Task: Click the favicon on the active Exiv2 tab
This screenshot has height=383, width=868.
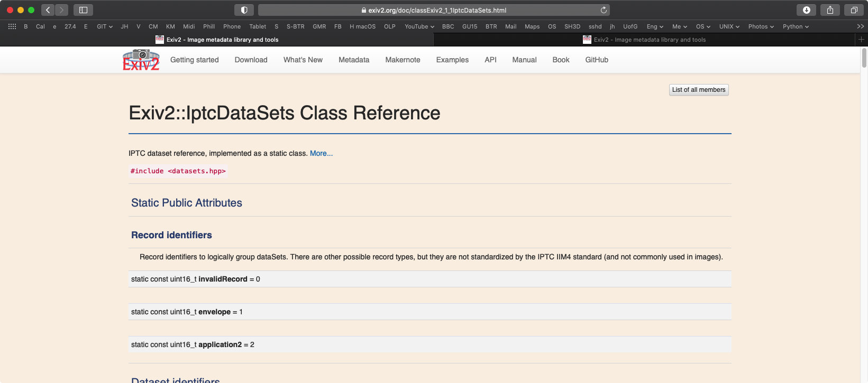Action: click(160, 40)
